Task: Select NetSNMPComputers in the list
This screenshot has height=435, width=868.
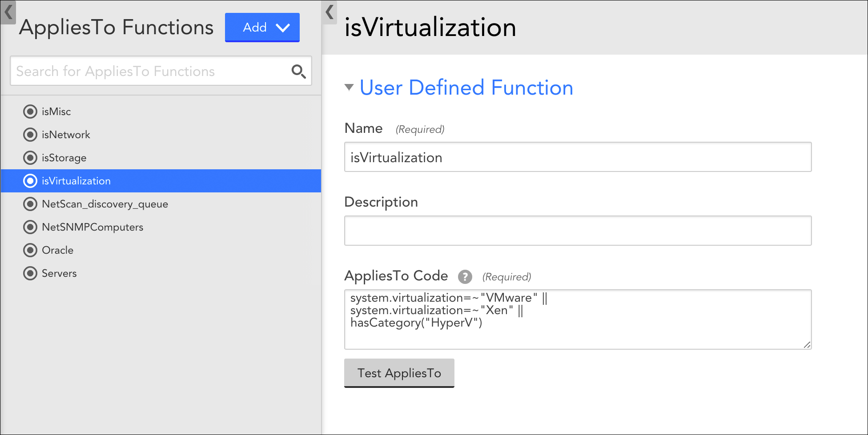Action: click(161, 227)
